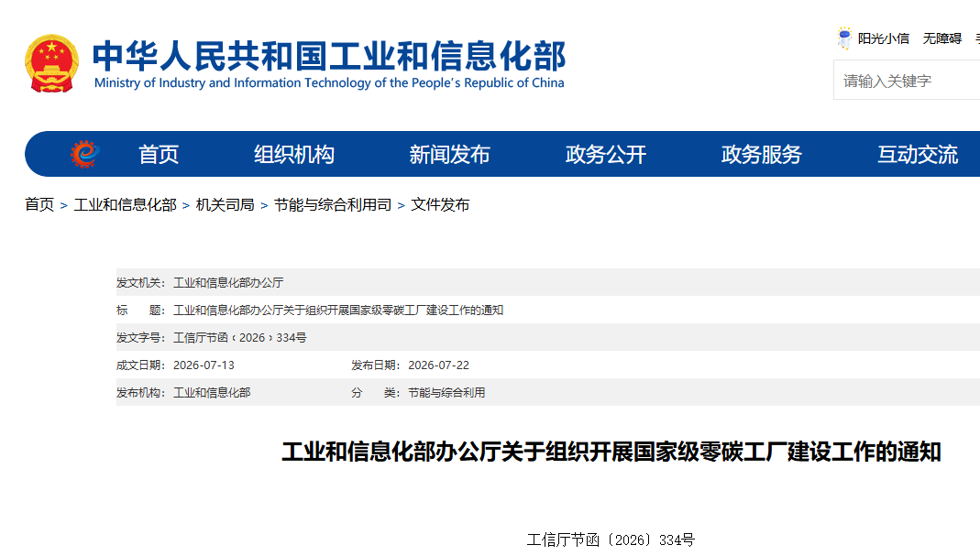Click the 发文字号 label
This screenshot has width=980, height=556.
tap(140, 338)
